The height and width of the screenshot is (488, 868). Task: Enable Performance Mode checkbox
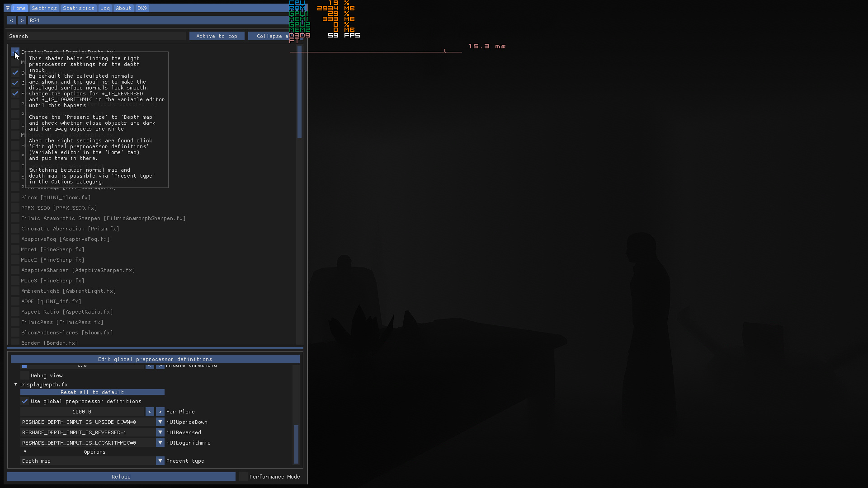click(x=244, y=477)
